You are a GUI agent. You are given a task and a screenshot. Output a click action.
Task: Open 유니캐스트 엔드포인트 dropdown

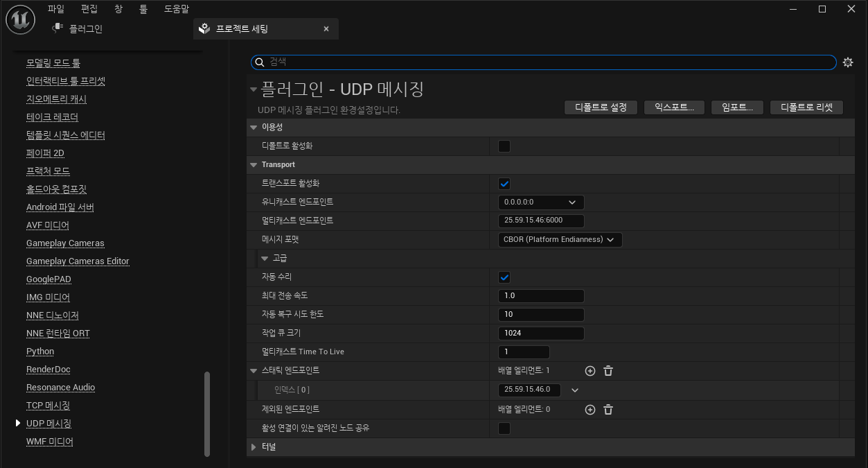[541, 202]
